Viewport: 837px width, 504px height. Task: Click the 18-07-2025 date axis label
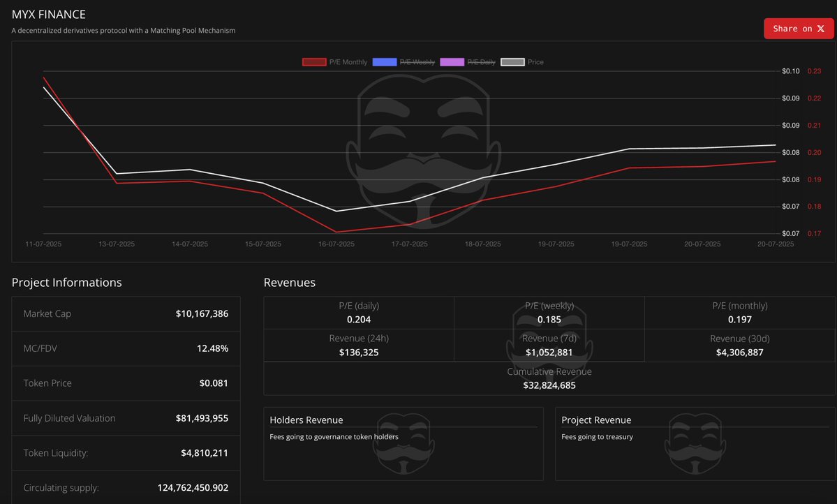coord(482,244)
